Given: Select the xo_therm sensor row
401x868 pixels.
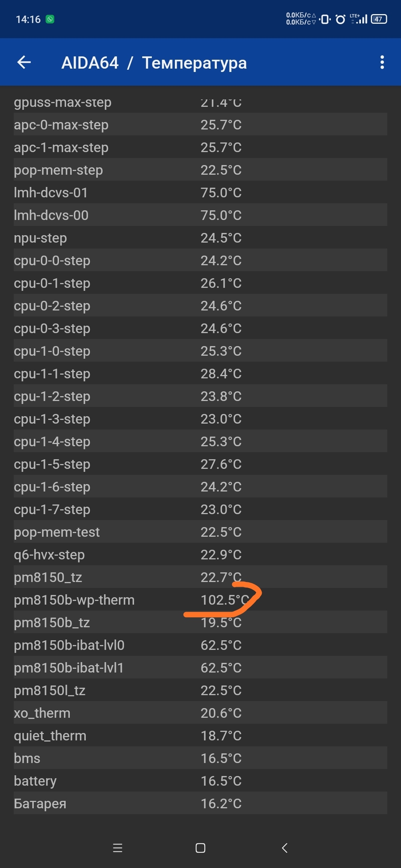Looking at the screenshot, I should tap(200, 713).
